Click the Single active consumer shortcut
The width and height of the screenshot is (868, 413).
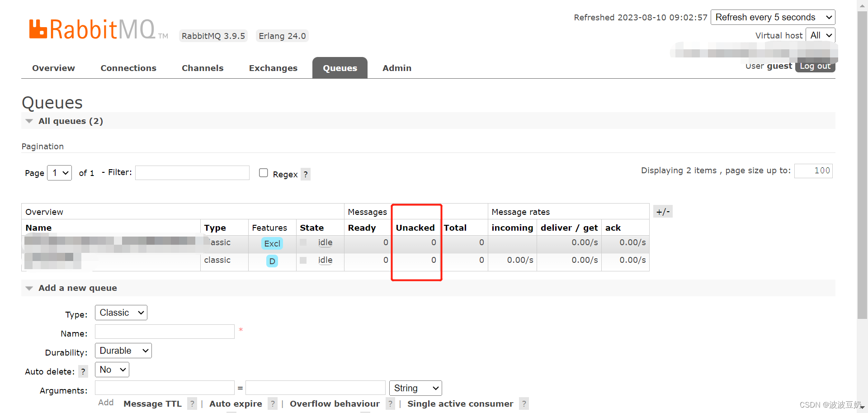coord(460,404)
